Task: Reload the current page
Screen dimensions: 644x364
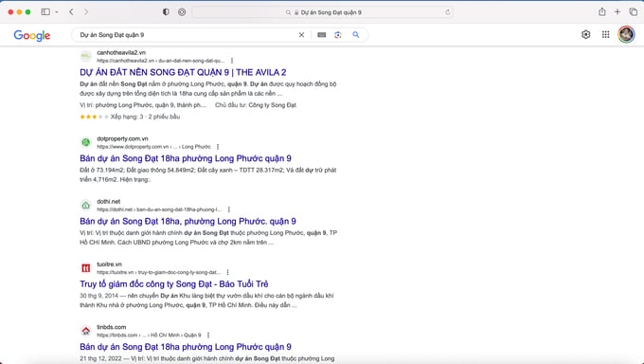Action: tap(448, 12)
